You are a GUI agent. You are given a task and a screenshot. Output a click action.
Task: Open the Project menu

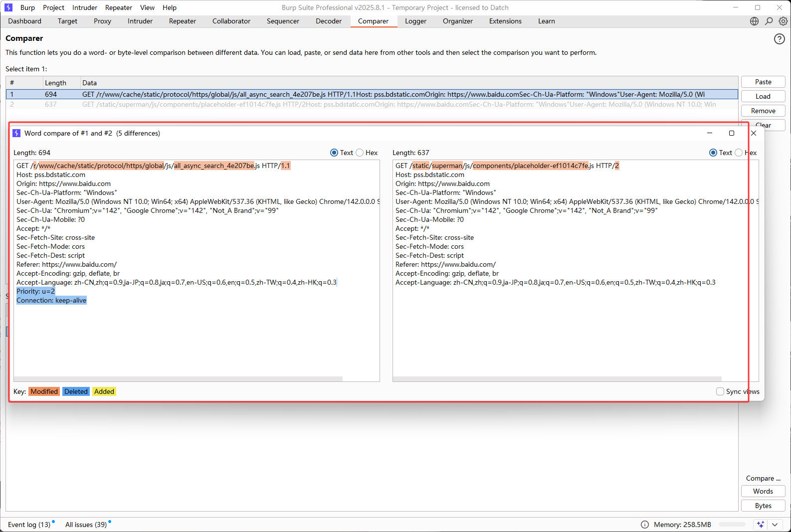coord(53,7)
